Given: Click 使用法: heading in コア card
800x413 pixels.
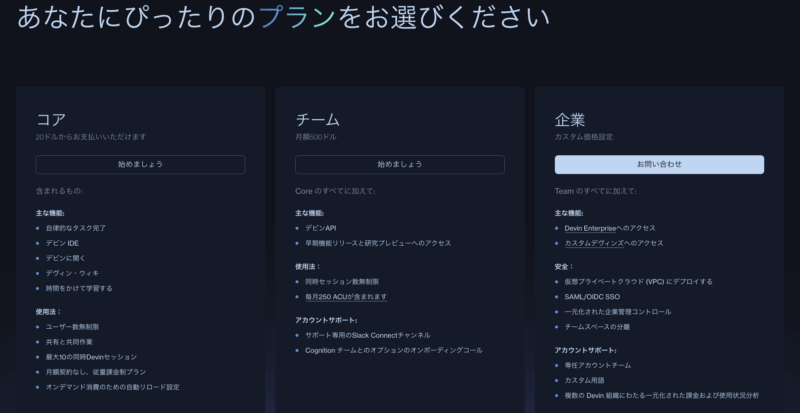Looking at the screenshot, I should tap(48, 311).
